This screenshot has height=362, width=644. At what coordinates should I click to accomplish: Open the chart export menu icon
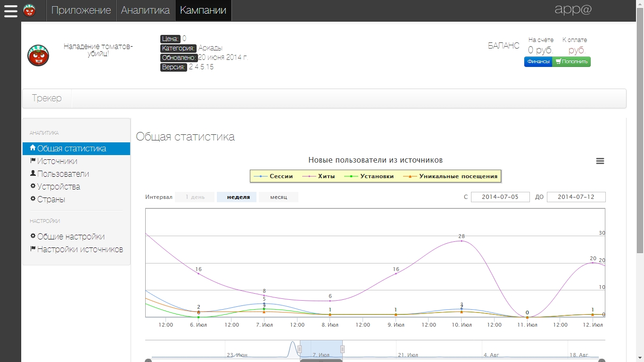(600, 161)
